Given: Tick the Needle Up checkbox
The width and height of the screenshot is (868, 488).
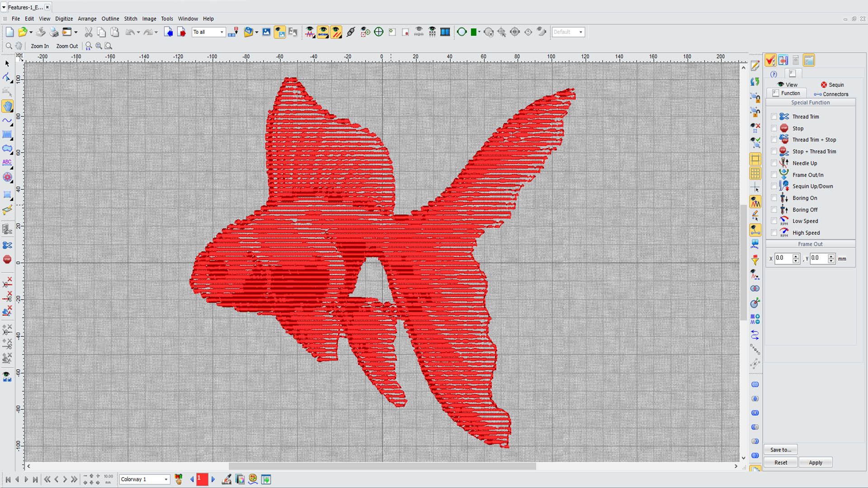Looking at the screenshot, I should (x=774, y=163).
